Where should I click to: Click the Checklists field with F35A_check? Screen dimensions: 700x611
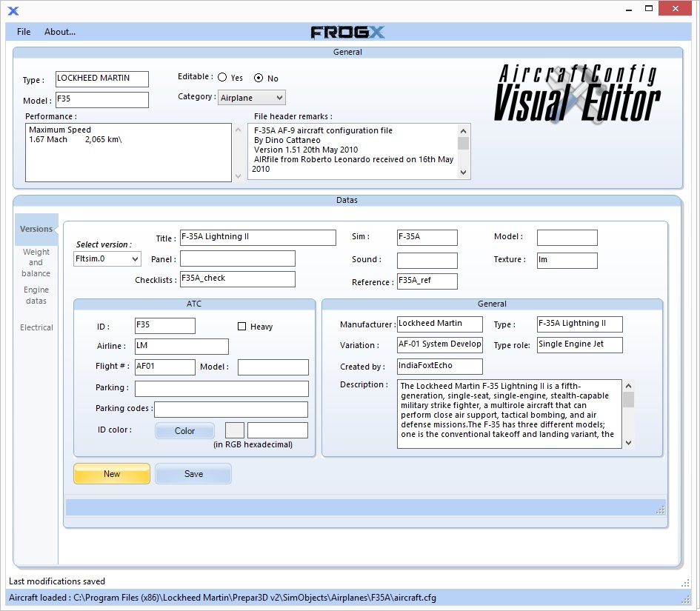coord(238,279)
